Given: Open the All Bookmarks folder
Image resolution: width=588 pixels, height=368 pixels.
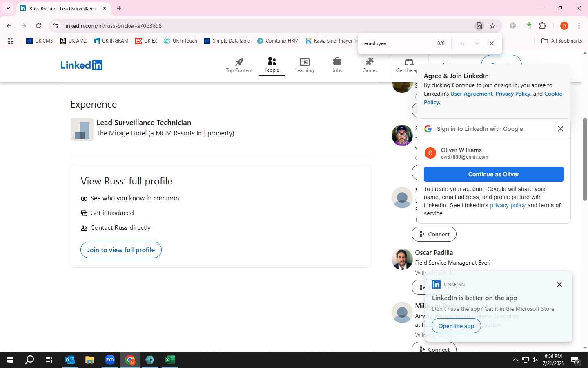Looking at the screenshot, I should click(x=561, y=41).
